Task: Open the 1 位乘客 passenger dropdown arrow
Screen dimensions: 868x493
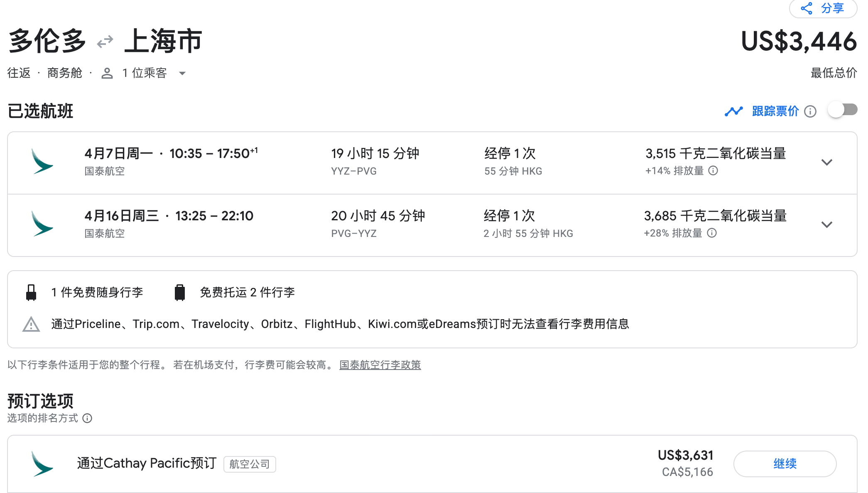Action: (x=182, y=74)
